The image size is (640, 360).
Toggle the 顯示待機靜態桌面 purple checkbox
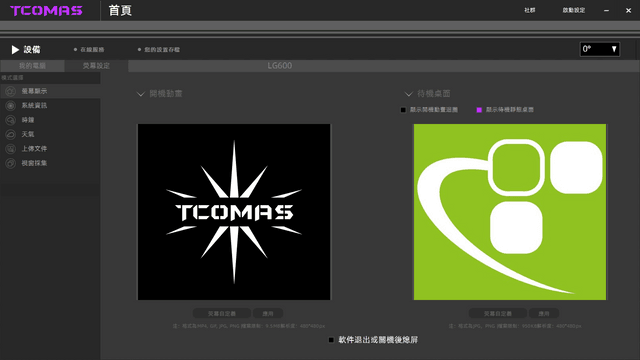click(479, 110)
